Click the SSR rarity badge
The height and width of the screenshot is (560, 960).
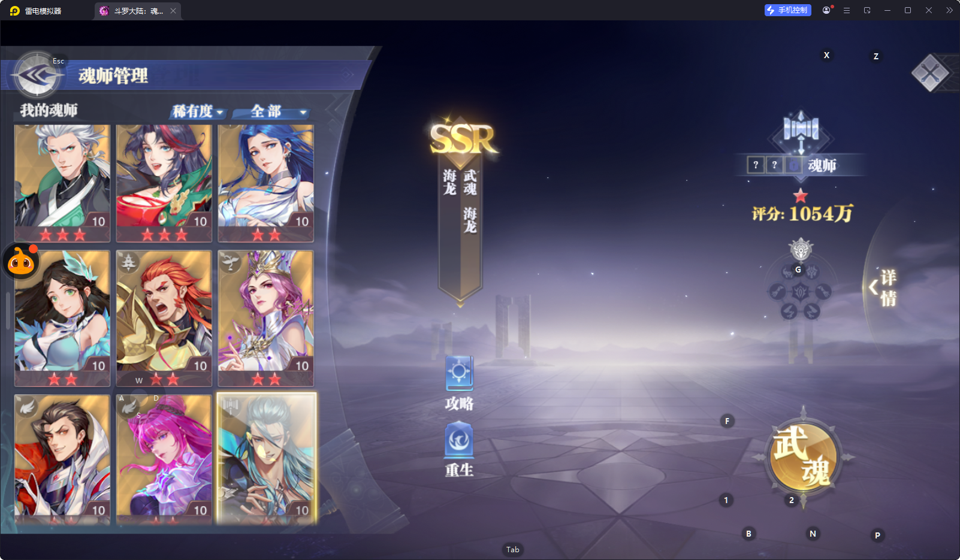(x=463, y=139)
